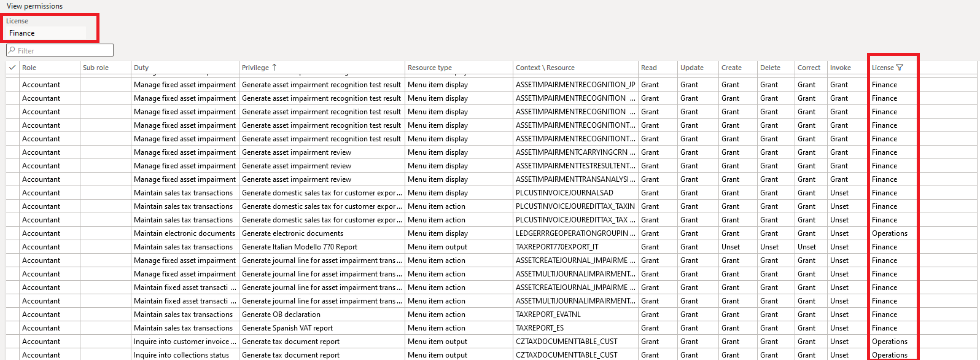The width and height of the screenshot is (980, 360).
Task: Tick the row selector for TAXREPORT_ES row
Action: tap(12, 328)
